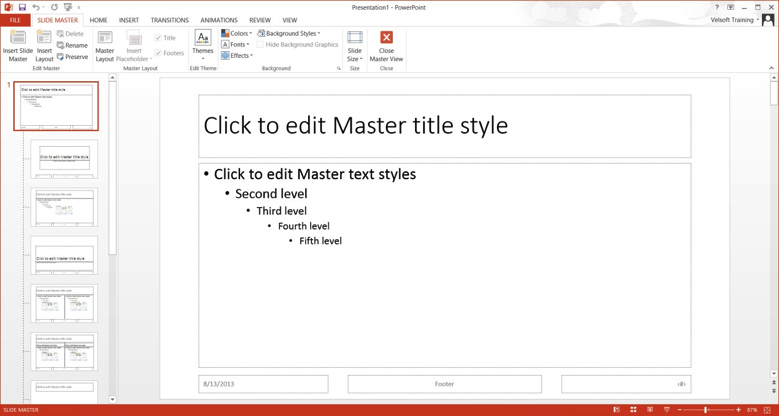Screen dimensions: 779x416
Task: Click the zoom slider in the status bar
Action: tap(706, 410)
